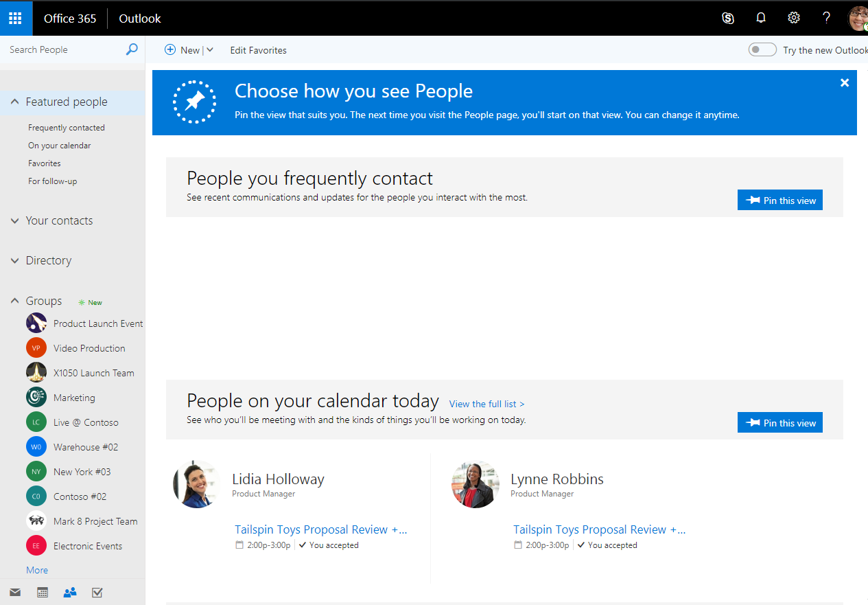The image size is (868, 605).
Task: Click the search magnifier icon
Action: coord(132,49)
